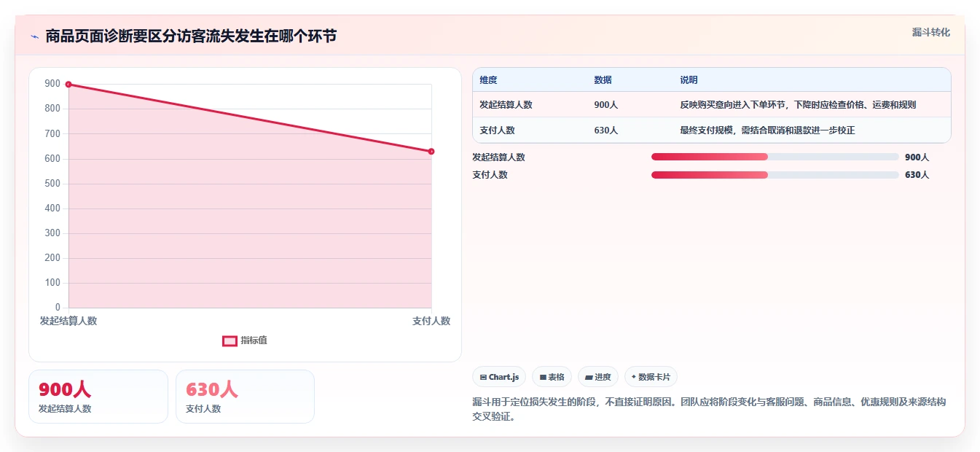Click the lightning icon beside the title
Viewport: 980px width, 452px height.
(34, 36)
